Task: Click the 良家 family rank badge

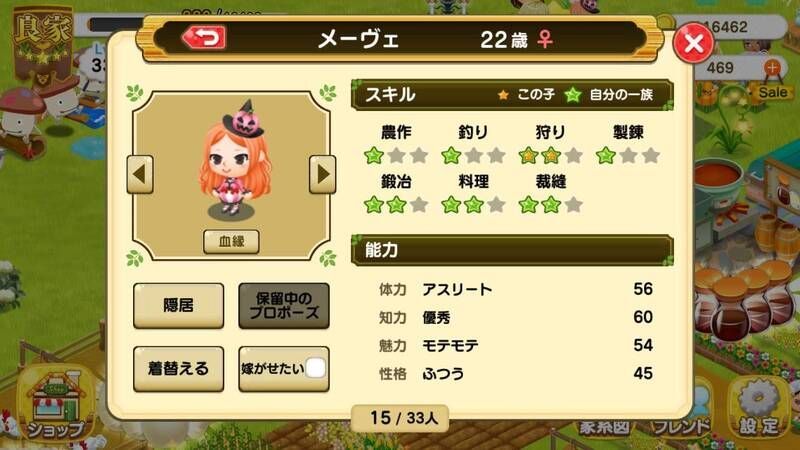Action: pyautogui.click(x=43, y=43)
